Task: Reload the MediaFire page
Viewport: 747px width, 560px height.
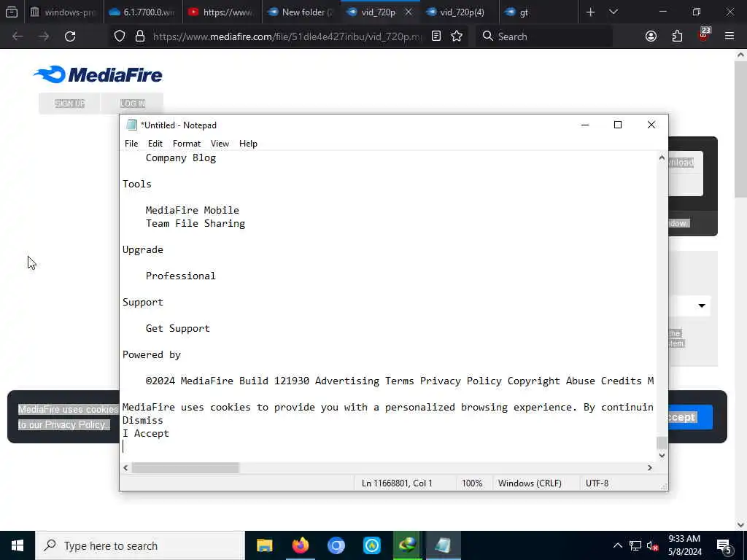Action: 70,36
